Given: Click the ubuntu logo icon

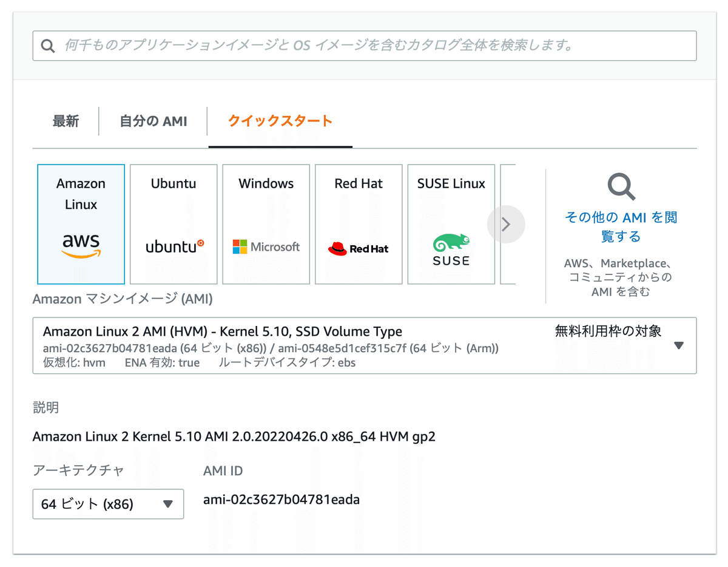Looking at the screenshot, I should pos(175,246).
